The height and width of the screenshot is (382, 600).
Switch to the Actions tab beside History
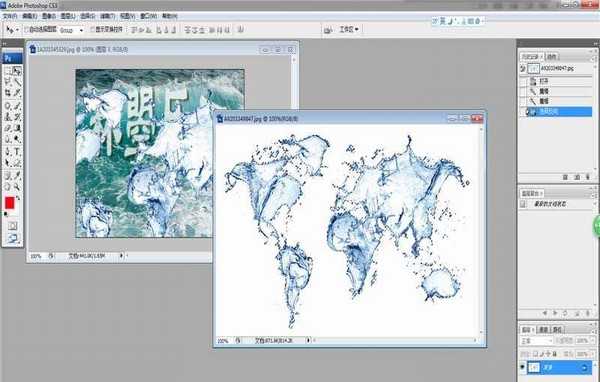(x=551, y=57)
